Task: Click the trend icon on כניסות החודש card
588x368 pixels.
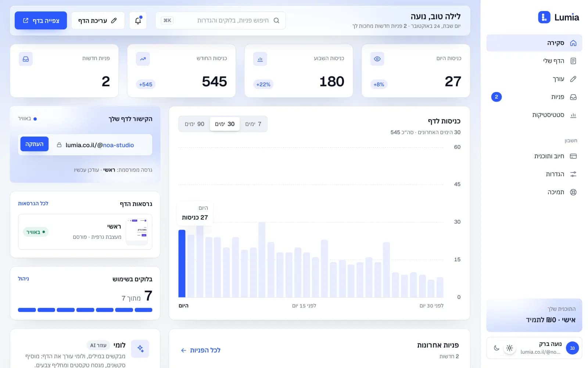Action: coord(143,59)
